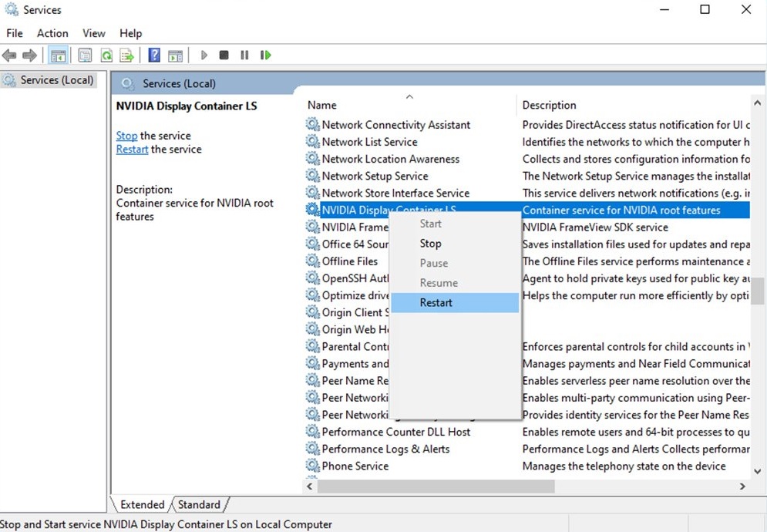Click the gear icon beside Performance Counter DLL Host
Image resolution: width=767 pixels, height=532 pixels.
coord(312,431)
